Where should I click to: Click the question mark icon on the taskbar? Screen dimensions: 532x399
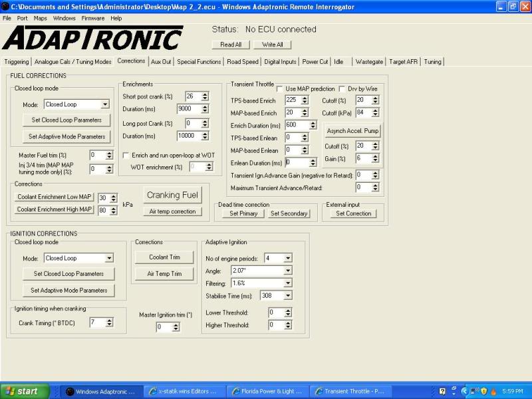443,391
